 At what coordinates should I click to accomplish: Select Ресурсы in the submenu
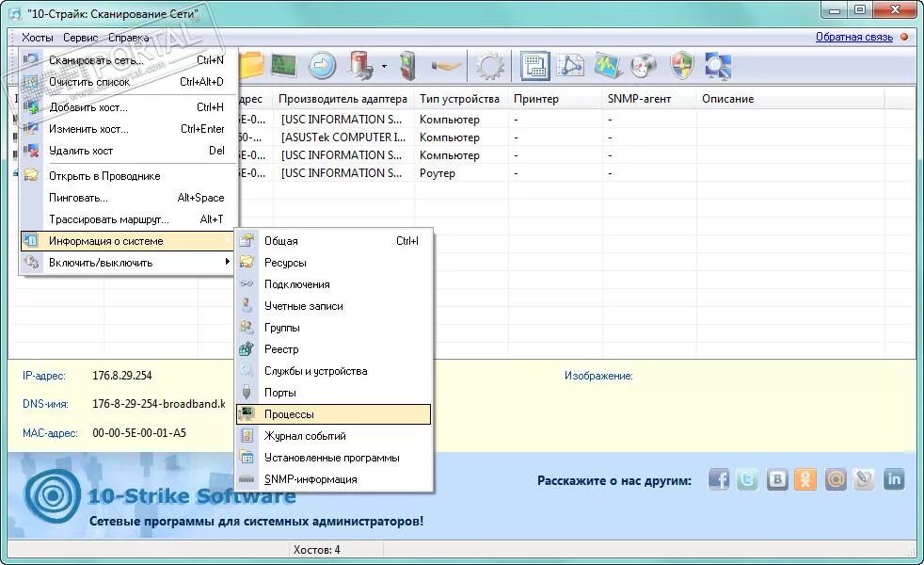click(x=333, y=263)
